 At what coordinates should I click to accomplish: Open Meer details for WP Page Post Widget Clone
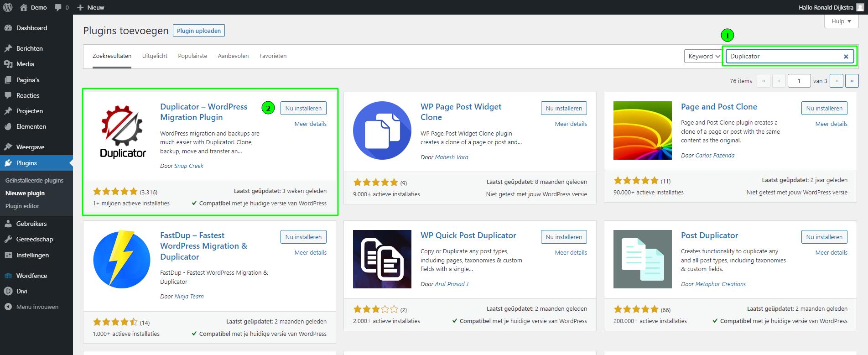click(571, 124)
